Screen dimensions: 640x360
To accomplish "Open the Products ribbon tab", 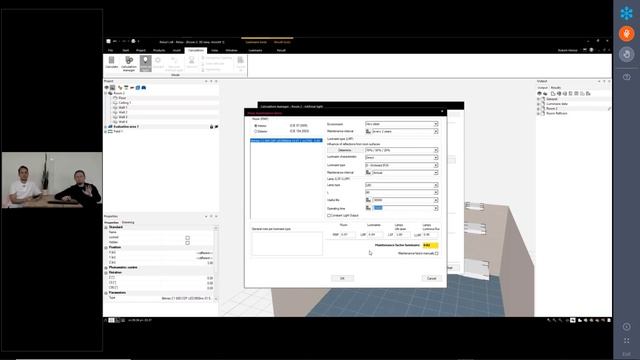I will [x=159, y=50].
